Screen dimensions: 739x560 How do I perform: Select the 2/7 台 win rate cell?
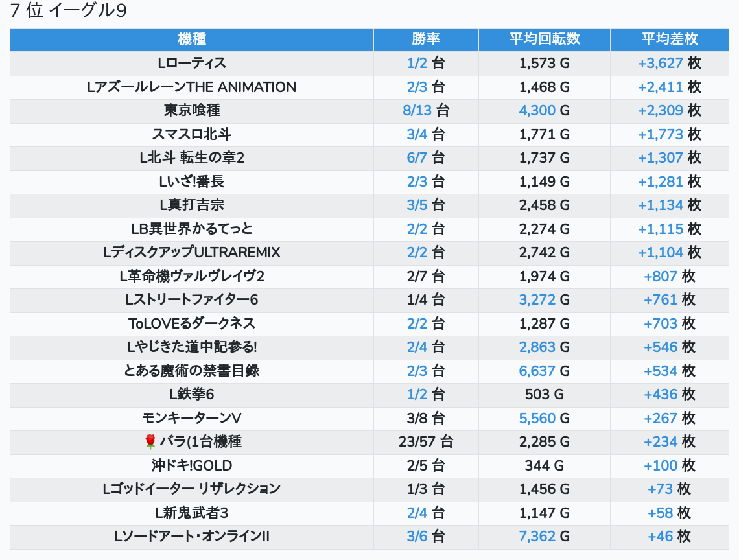(x=426, y=276)
